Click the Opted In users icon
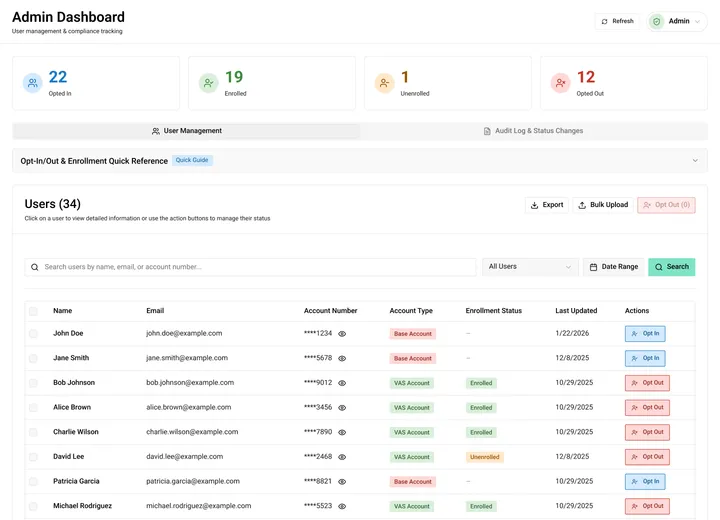720x520 pixels. coord(33,83)
